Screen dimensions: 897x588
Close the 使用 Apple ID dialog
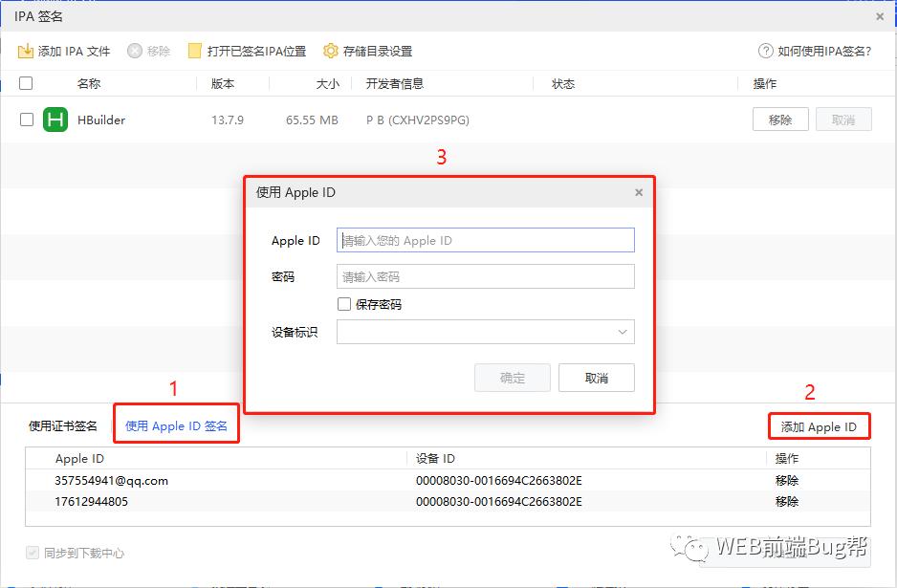click(639, 192)
